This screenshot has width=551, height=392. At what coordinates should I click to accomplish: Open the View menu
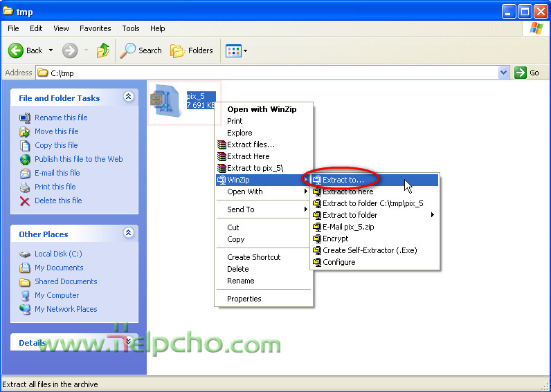click(x=61, y=28)
